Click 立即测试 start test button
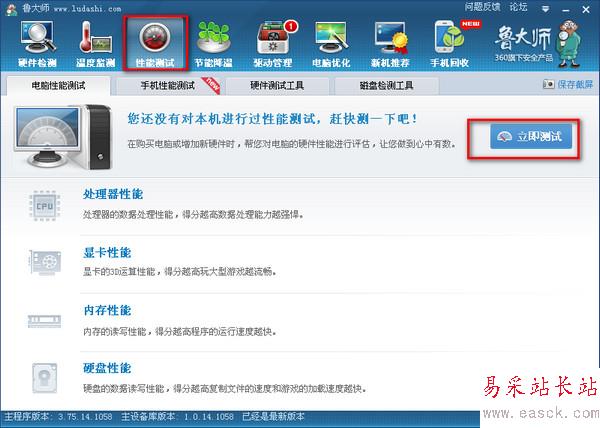This screenshot has width=600, height=428. tap(531, 137)
